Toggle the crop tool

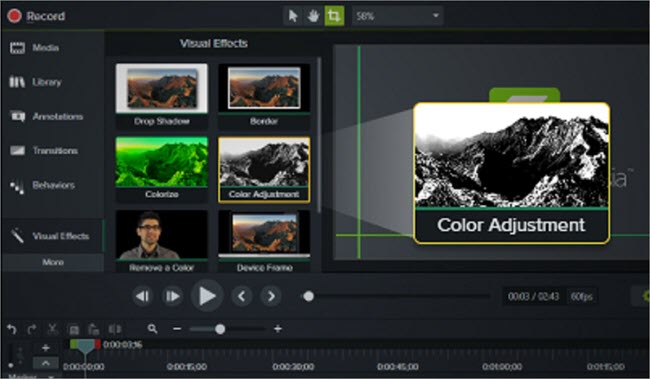334,16
